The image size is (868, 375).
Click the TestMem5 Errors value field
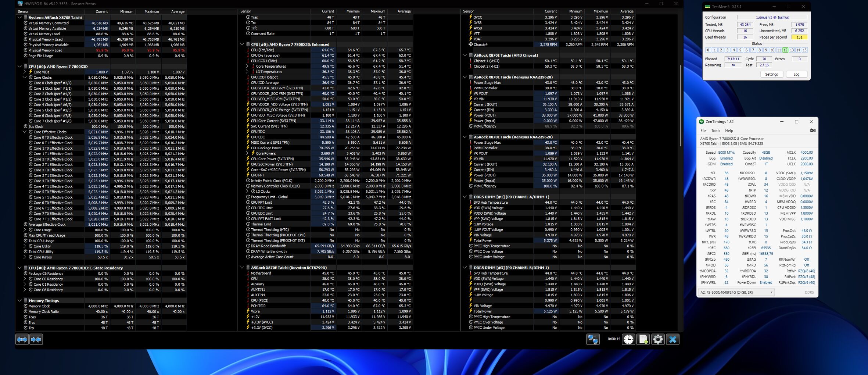pyautogui.click(x=799, y=59)
